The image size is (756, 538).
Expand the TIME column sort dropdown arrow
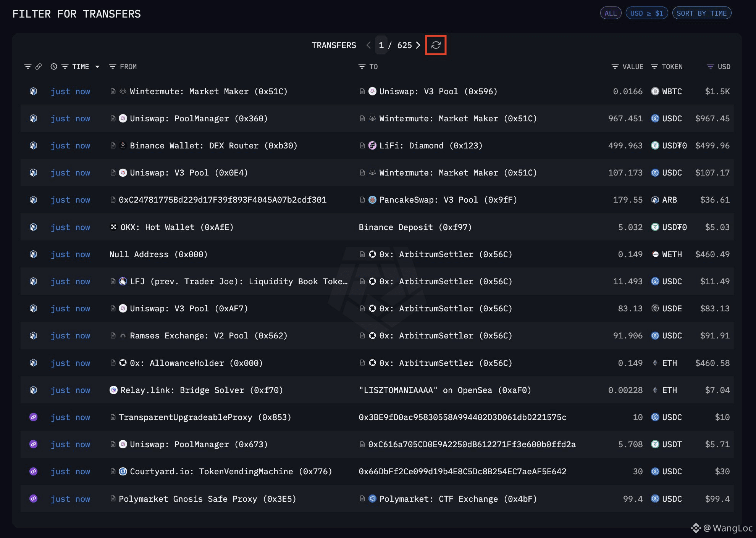tap(97, 67)
